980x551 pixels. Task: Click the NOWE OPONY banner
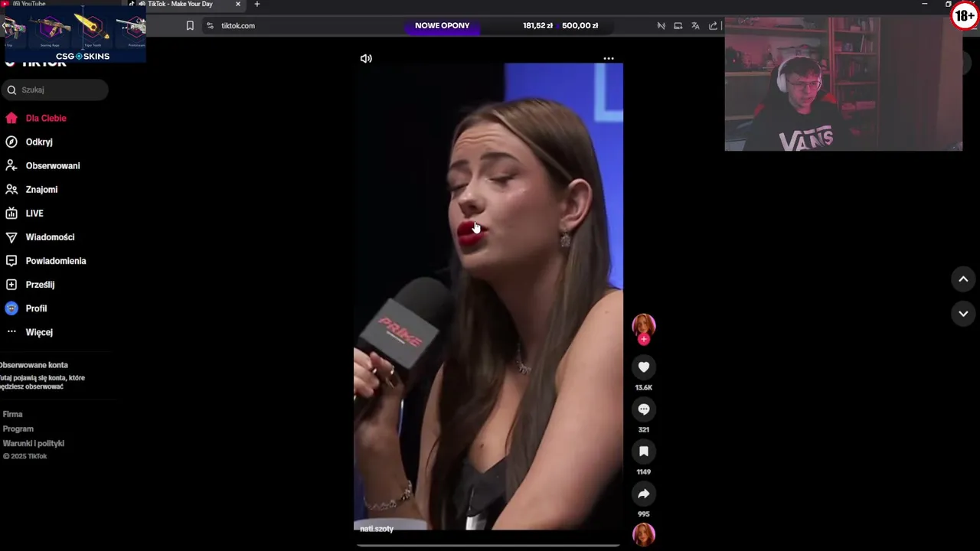(443, 25)
